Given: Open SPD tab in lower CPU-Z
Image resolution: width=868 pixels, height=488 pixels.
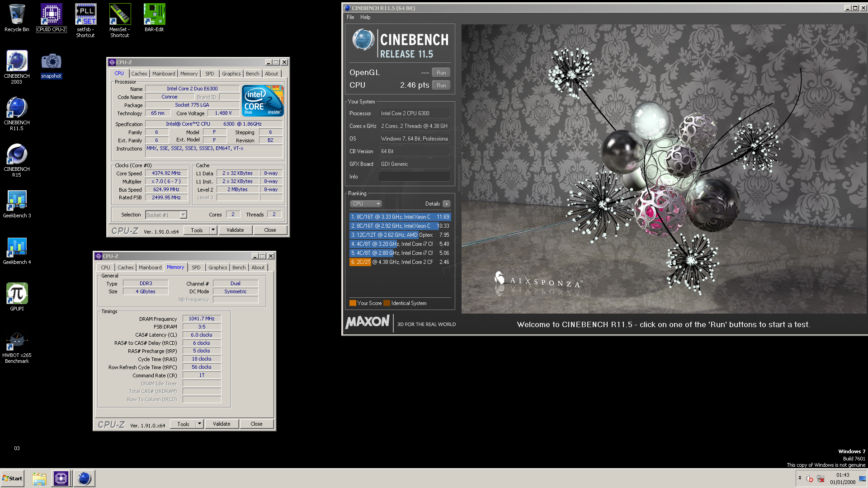Looking at the screenshot, I should pyautogui.click(x=196, y=267).
